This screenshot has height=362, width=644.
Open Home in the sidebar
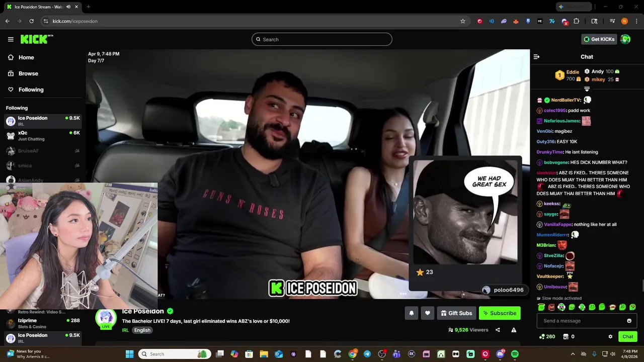click(21, 57)
